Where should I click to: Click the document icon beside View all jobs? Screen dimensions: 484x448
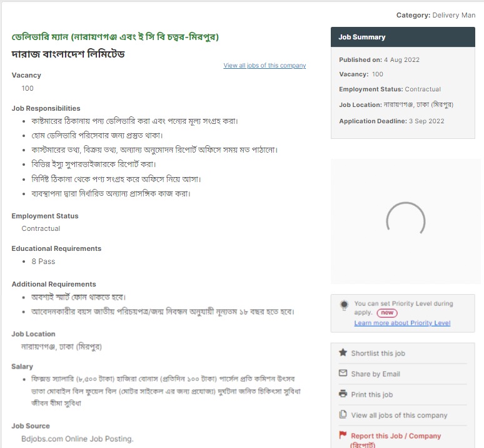[343, 414]
